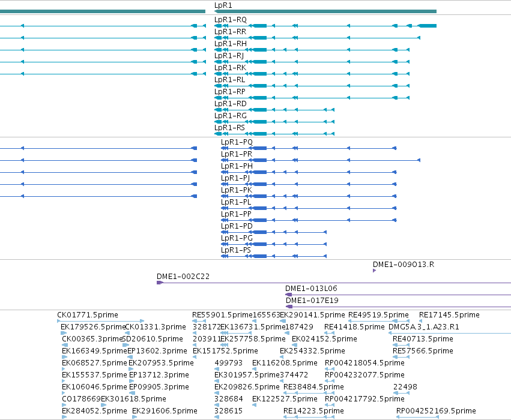
Task: Select the LpR1-PQ protein label
Action: pos(237,142)
